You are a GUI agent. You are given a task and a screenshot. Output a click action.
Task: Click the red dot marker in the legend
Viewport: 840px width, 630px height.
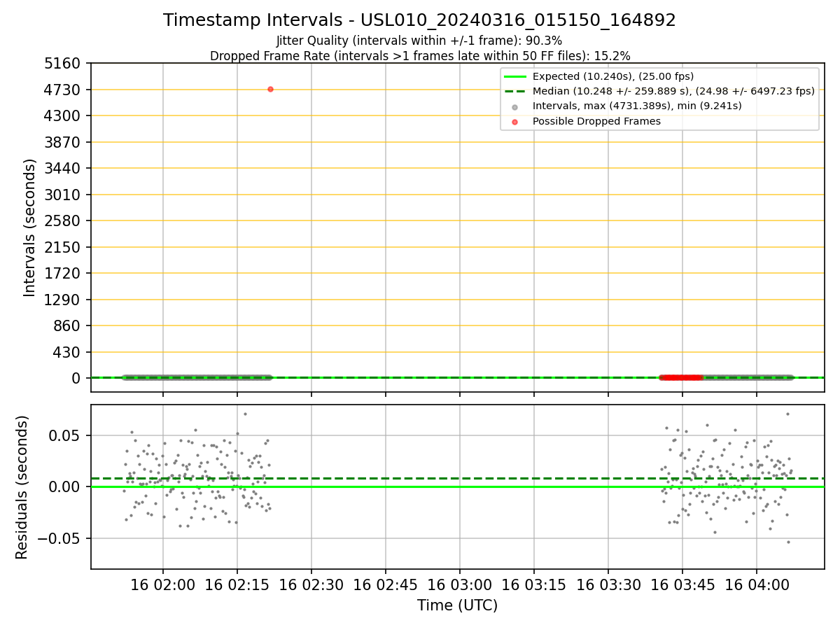point(515,122)
